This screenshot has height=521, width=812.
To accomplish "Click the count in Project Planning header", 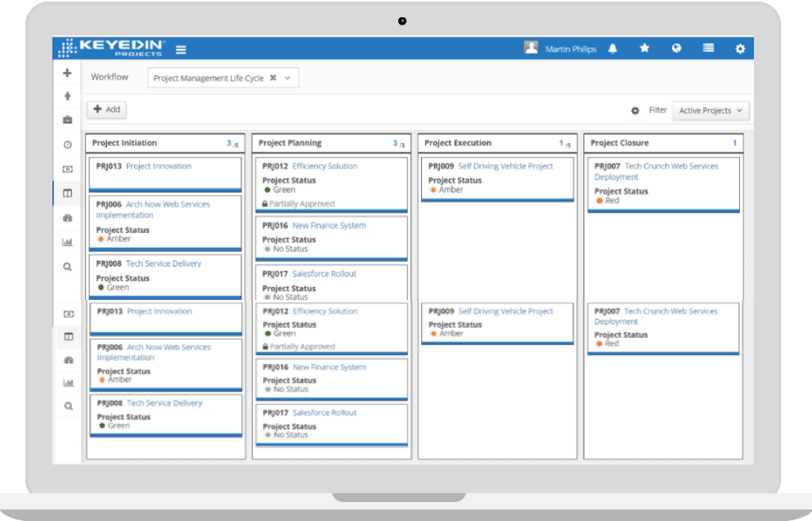I will tap(398, 143).
